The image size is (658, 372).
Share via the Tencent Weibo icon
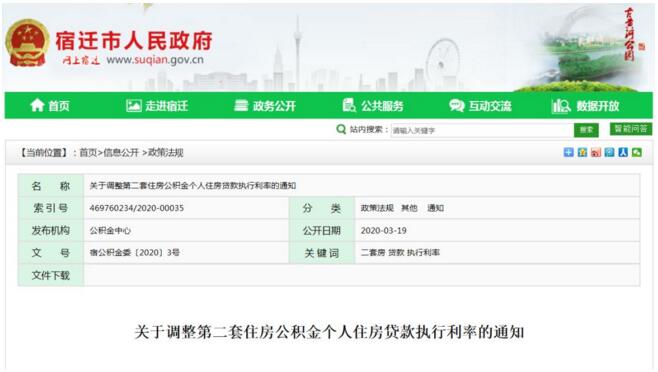(x=609, y=152)
